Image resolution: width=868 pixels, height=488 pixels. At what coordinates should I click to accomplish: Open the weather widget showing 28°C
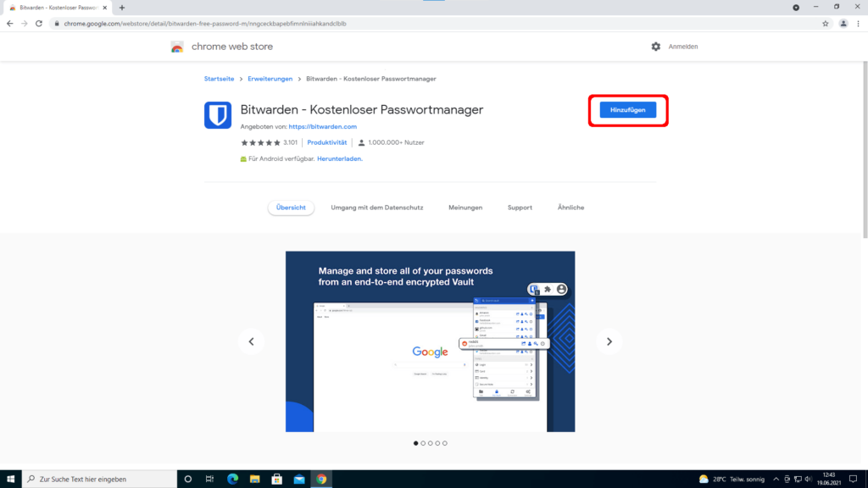pyautogui.click(x=732, y=480)
